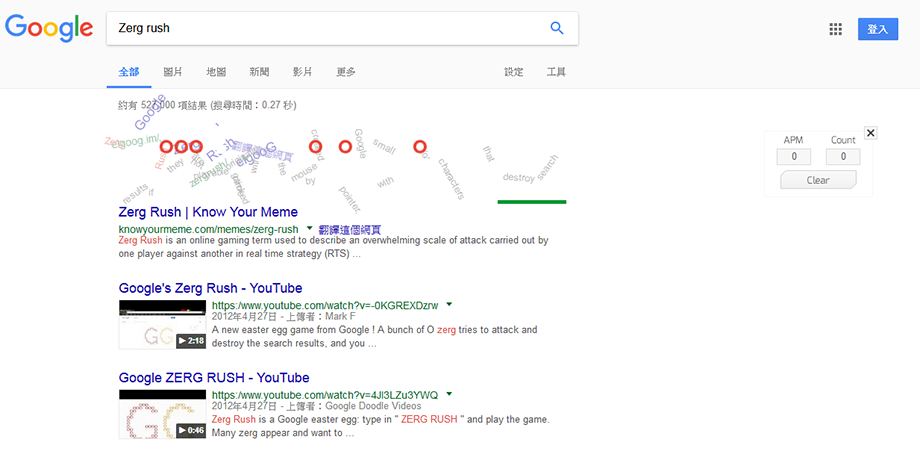Screen dimensions: 920x460
Task: Expand dropdown arrow beside knowyourmeme.com URL
Action: coord(309,228)
